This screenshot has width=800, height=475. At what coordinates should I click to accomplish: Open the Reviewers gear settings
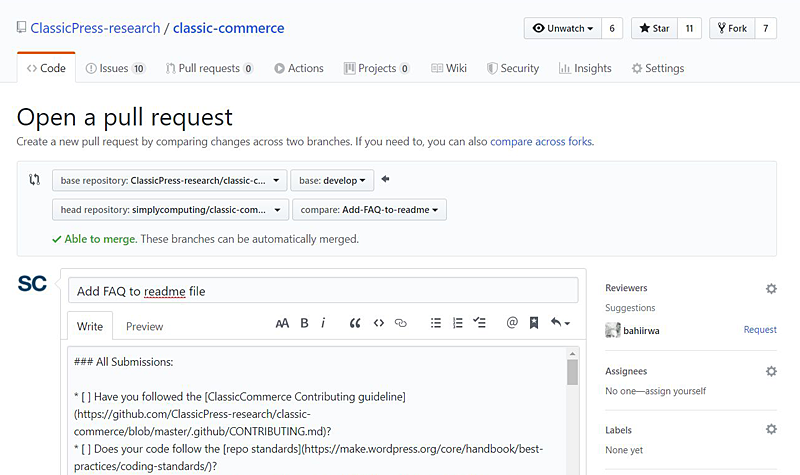771,289
